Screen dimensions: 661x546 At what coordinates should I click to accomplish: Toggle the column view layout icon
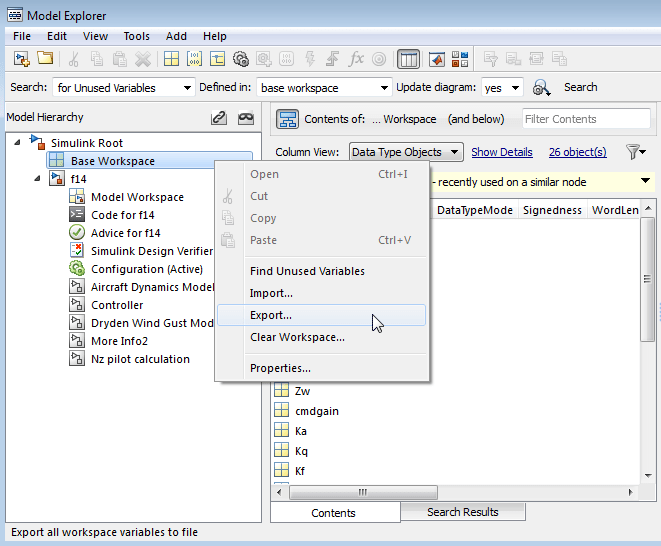point(408,59)
